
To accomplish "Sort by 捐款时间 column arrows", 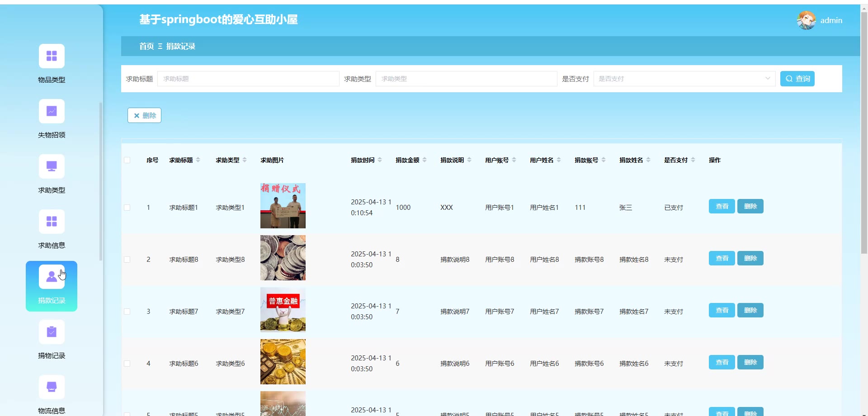I will [380, 160].
